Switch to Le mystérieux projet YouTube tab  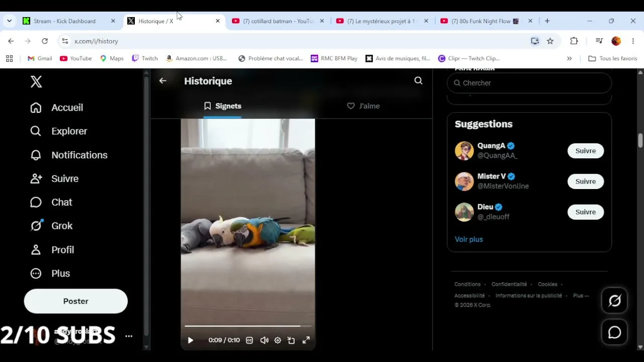tap(381, 21)
